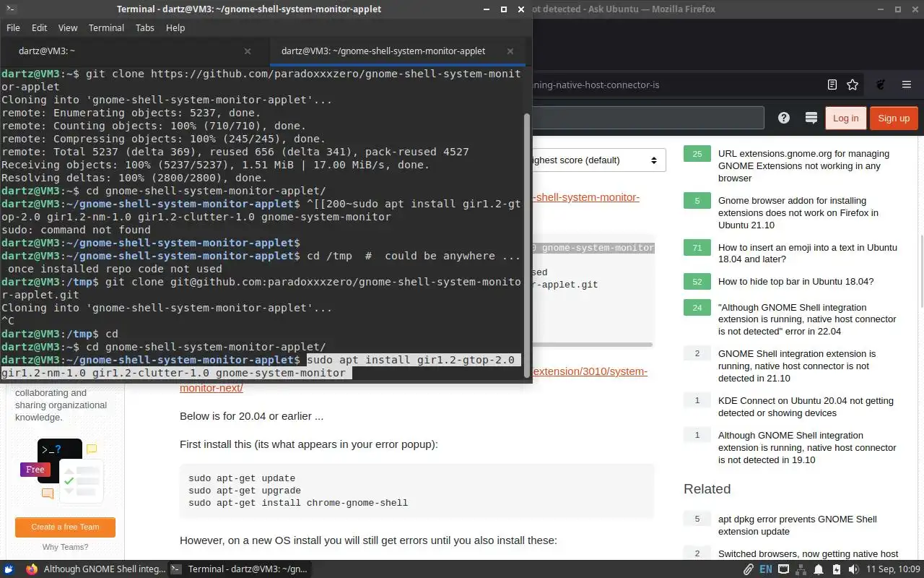924x578 pixels.
Task: Open 'native host connector is not detected in 21.10' link
Action: pos(797,366)
